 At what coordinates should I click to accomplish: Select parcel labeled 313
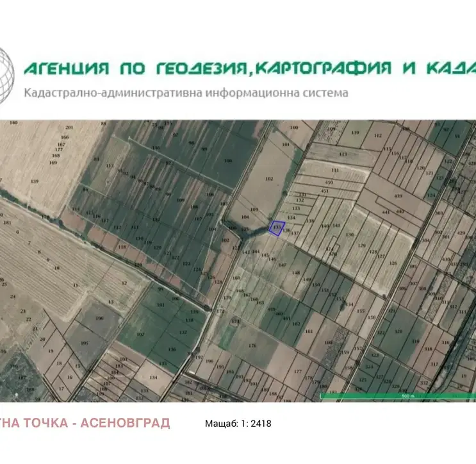462,312
